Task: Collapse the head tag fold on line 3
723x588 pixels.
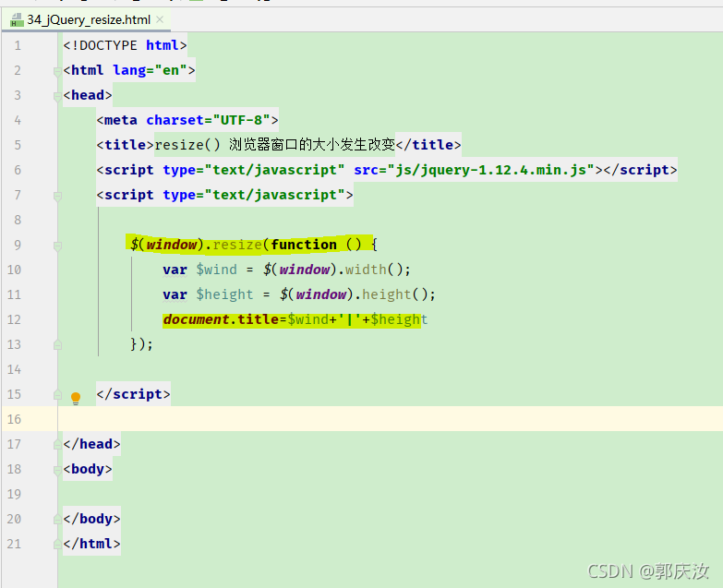Action: click(x=57, y=96)
